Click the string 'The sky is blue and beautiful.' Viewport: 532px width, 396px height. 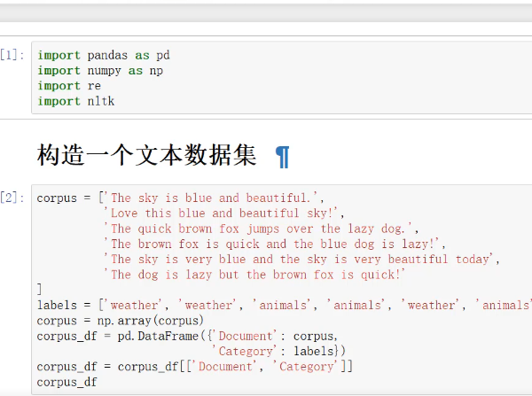tap(215, 198)
